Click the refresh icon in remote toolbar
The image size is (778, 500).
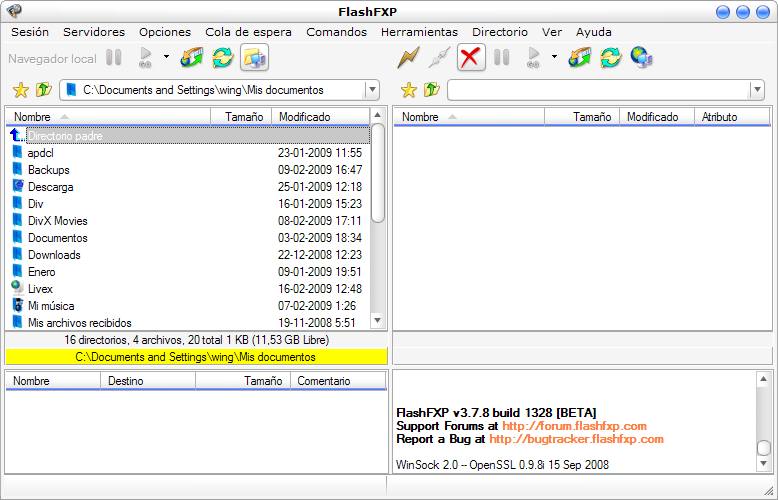point(610,58)
